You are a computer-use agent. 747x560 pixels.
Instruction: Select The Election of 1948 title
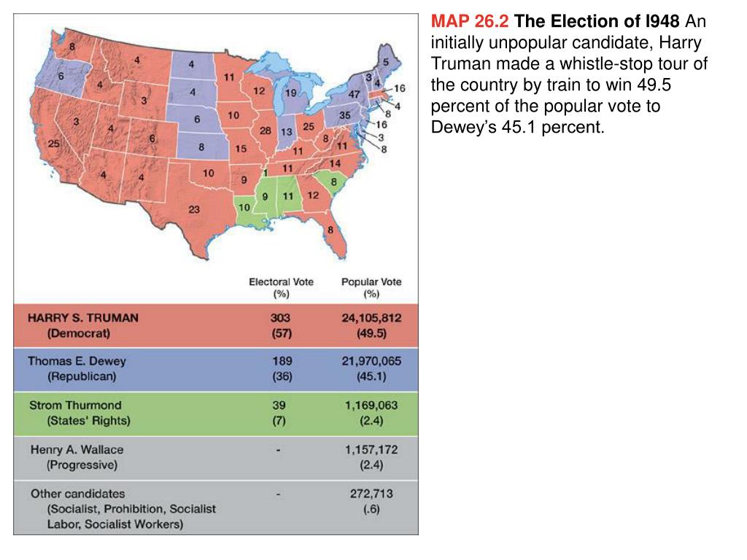coord(597,21)
